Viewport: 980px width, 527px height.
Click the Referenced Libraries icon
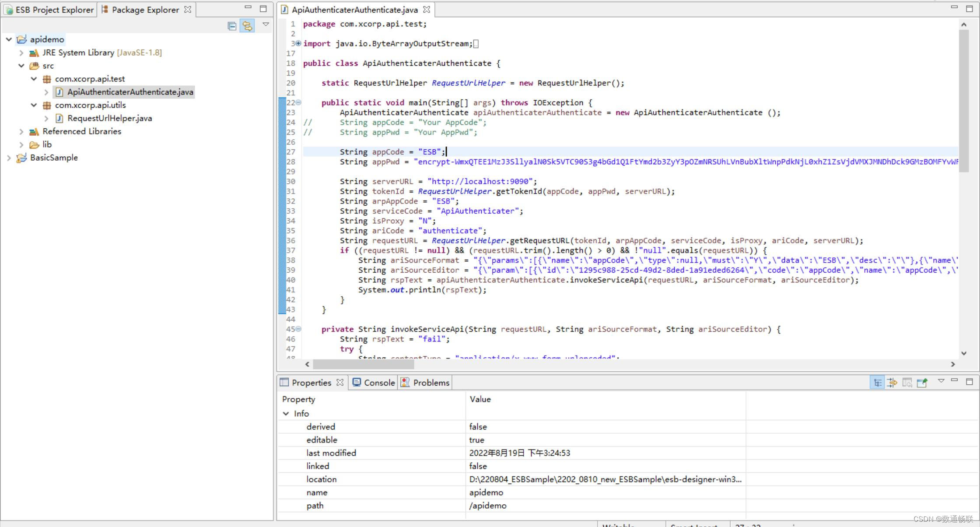tap(34, 131)
